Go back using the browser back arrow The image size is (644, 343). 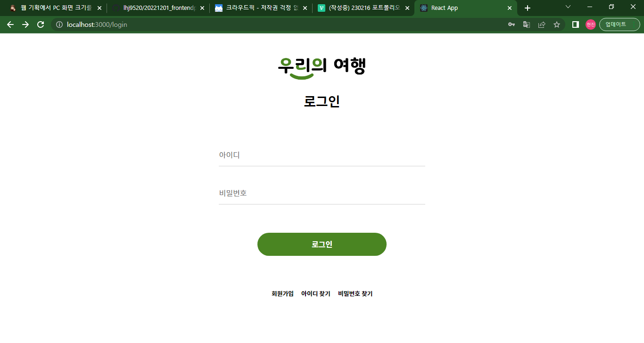[10, 24]
